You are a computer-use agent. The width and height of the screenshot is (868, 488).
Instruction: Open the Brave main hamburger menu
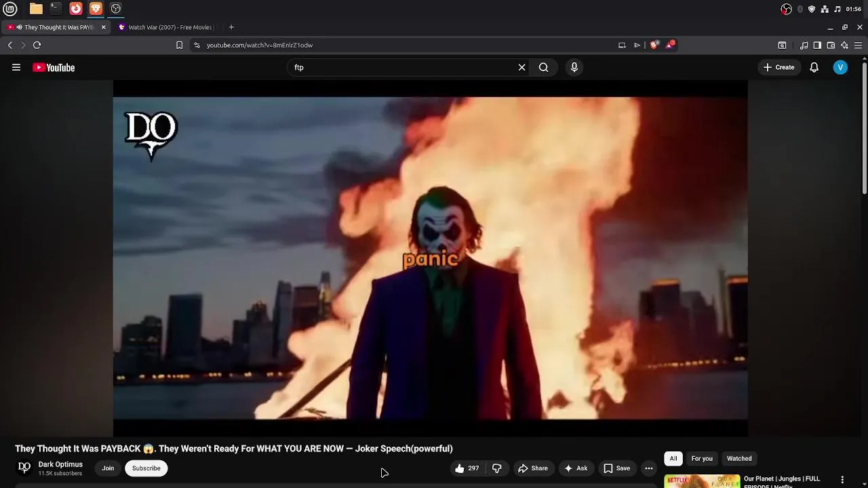(858, 45)
